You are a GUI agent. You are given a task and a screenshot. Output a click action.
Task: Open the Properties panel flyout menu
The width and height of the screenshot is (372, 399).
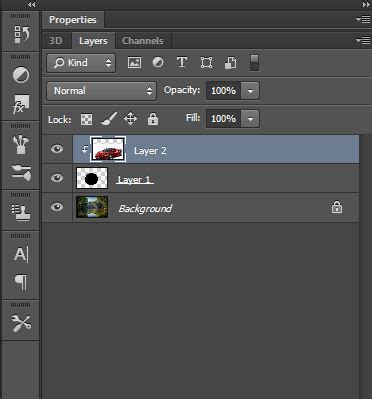click(x=363, y=20)
